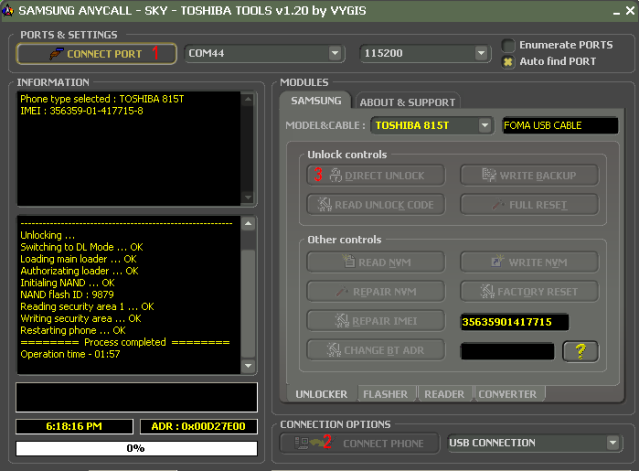Click the log panel scrollbar thumb
This screenshot has height=471, width=639.
pyautogui.click(x=248, y=302)
